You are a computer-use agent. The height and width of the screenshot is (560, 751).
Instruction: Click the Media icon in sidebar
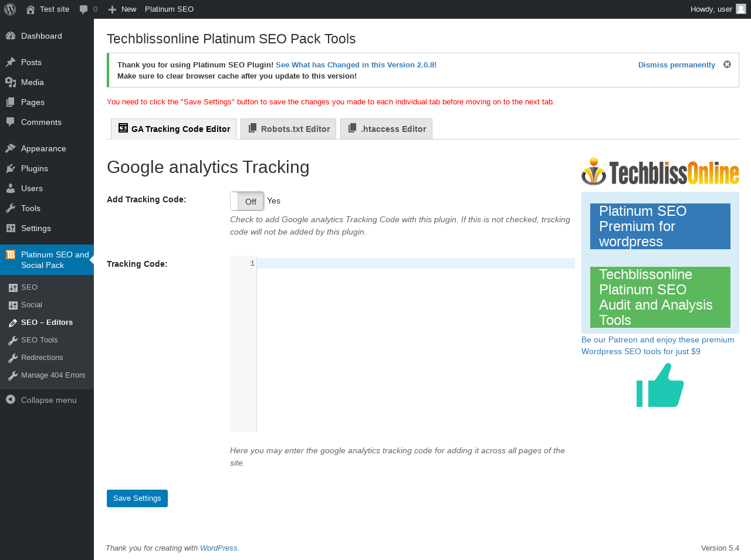coord(11,82)
